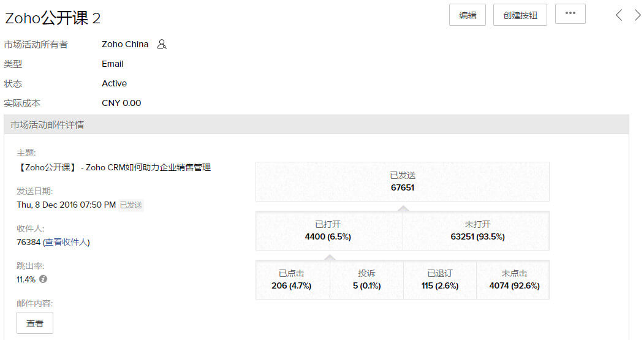Viewport: 644px width, 340px height.
Task: Click the bounce rate help question icon
Action: [43, 279]
